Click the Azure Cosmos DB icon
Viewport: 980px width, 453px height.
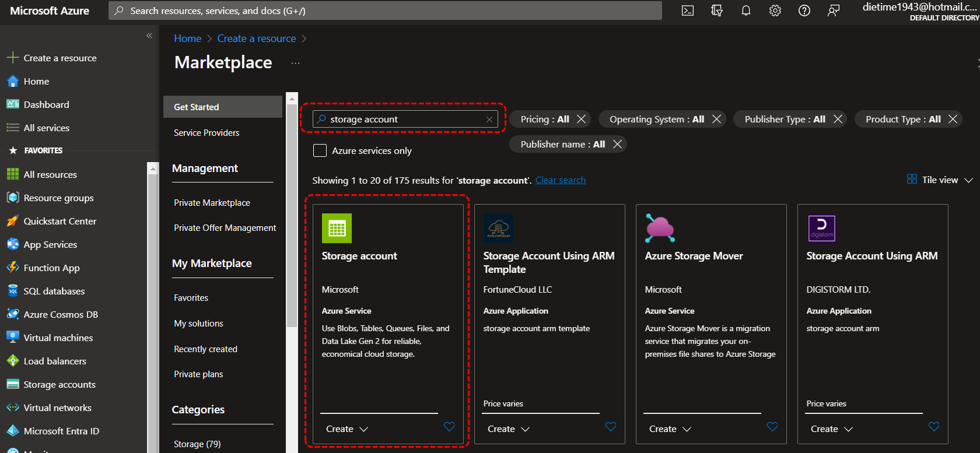[13, 314]
